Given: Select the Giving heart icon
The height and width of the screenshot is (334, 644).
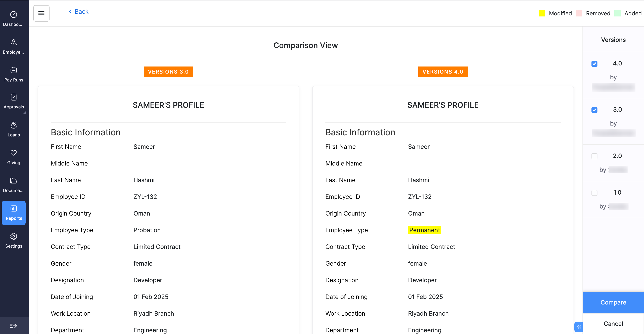Looking at the screenshot, I should click(13, 153).
